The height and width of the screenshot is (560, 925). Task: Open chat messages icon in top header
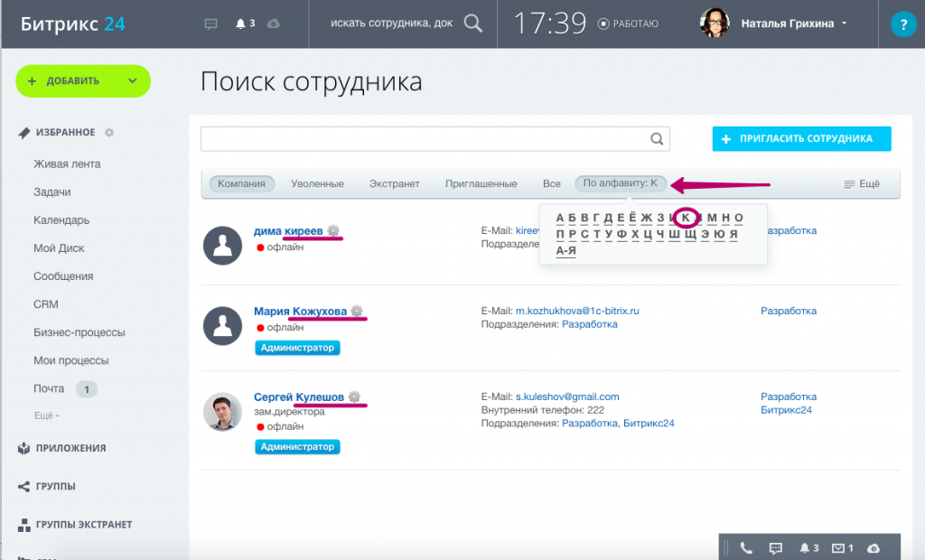(210, 24)
